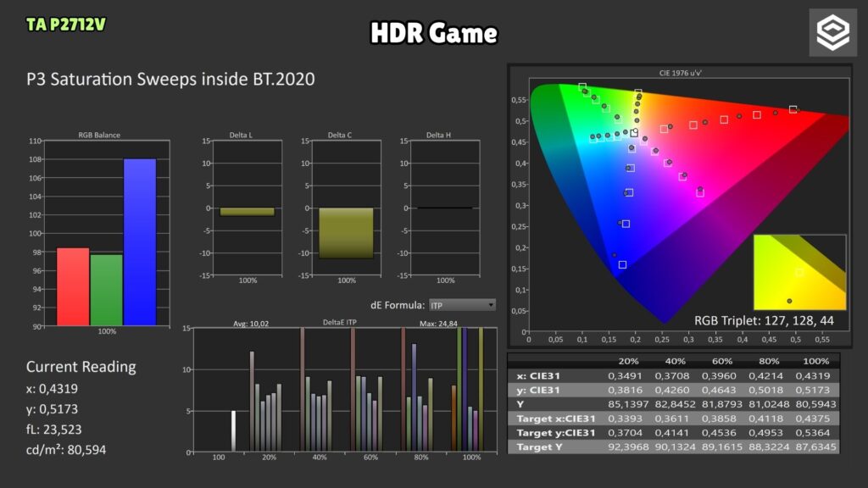Click the table cell '85,1397'

(628, 404)
